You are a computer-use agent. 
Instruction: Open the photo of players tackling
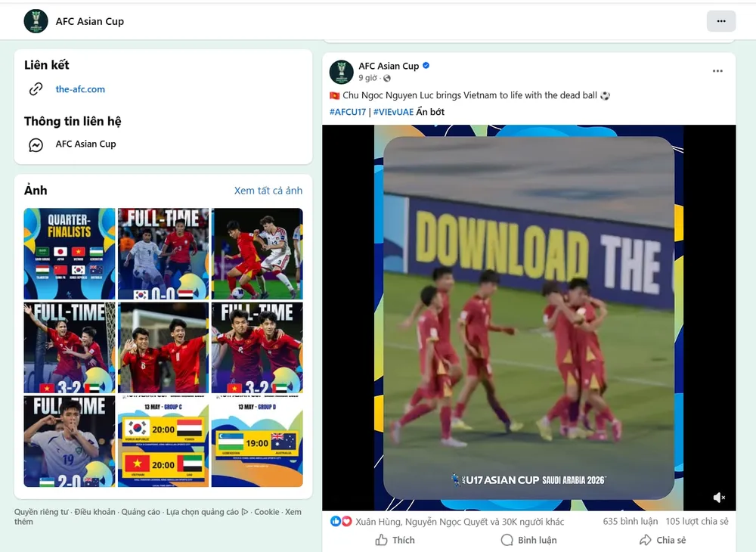pos(257,253)
